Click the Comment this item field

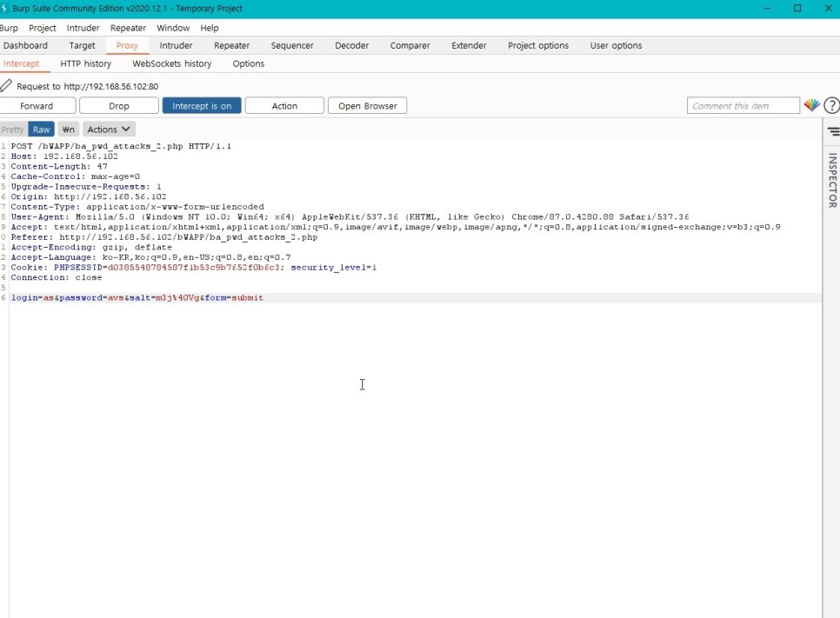click(x=743, y=105)
